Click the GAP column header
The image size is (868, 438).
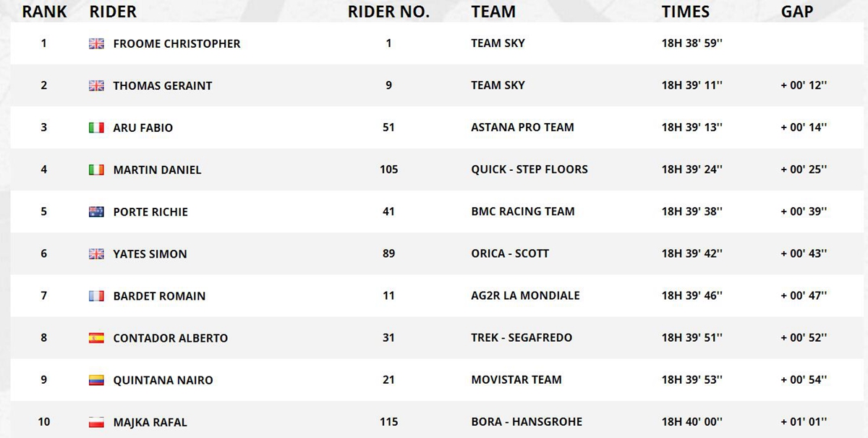797,12
